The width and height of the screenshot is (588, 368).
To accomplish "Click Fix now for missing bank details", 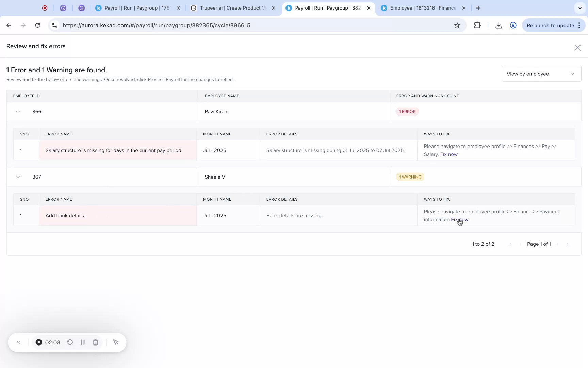I will click(x=459, y=219).
